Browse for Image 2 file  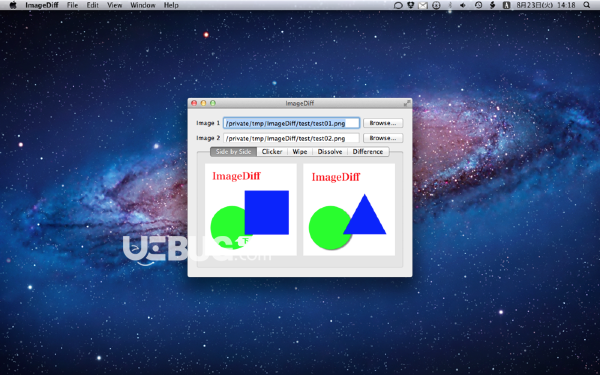pos(383,138)
